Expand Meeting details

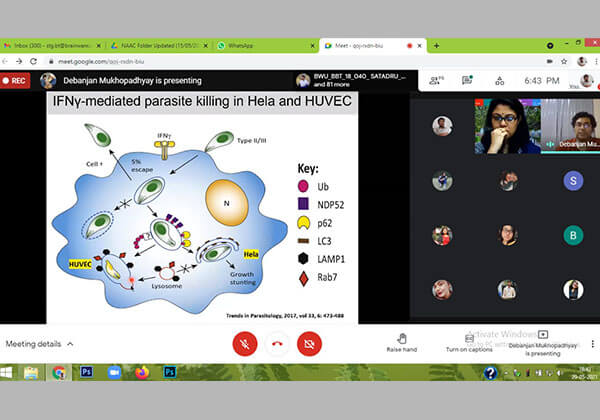click(40, 344)
